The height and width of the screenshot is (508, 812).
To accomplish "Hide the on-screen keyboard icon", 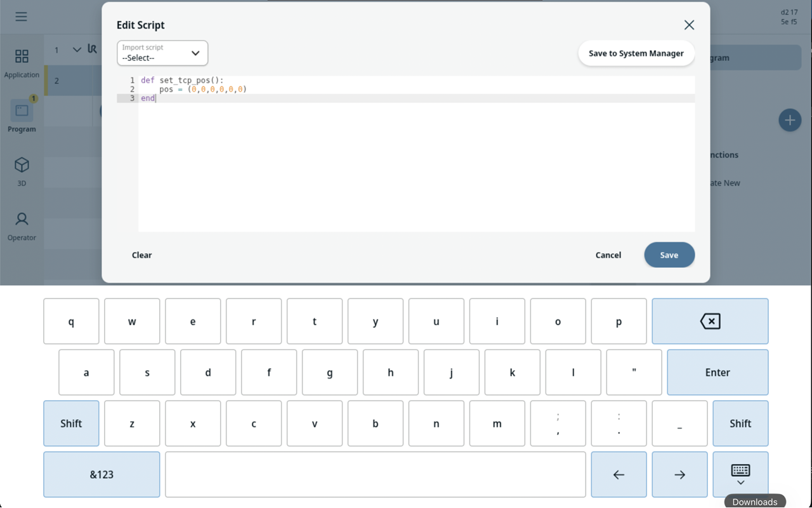I will (740, 474).
